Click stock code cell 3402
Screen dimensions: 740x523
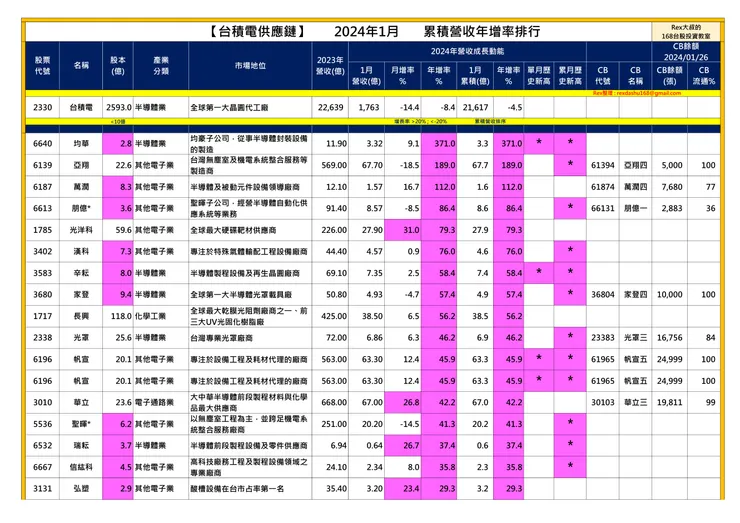pos(42,252)
